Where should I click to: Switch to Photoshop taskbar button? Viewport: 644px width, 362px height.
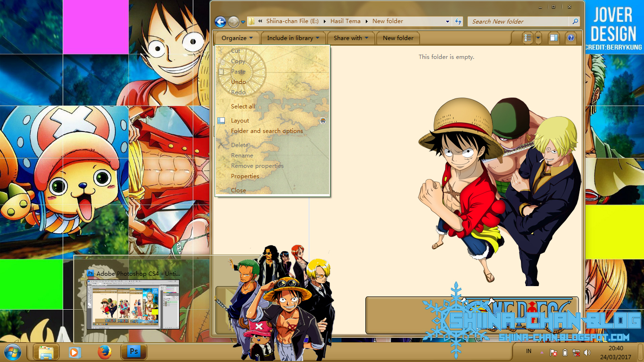(134, 352)
